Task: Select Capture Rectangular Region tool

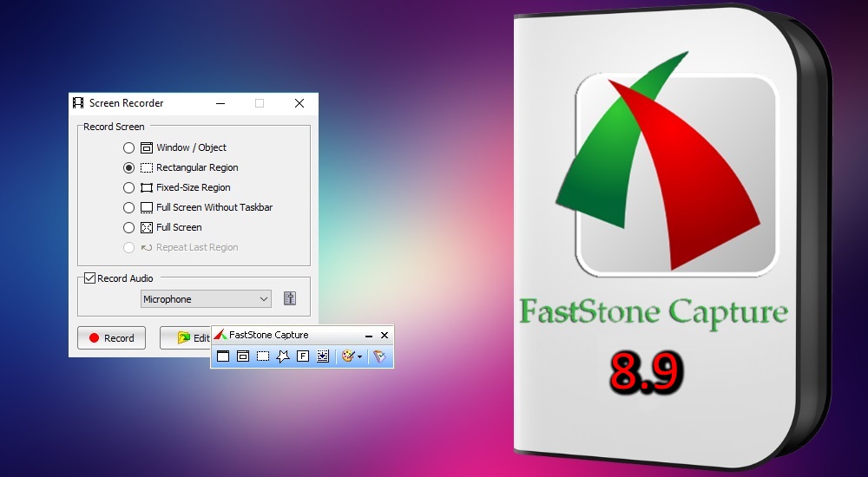Action: [263, 356]
